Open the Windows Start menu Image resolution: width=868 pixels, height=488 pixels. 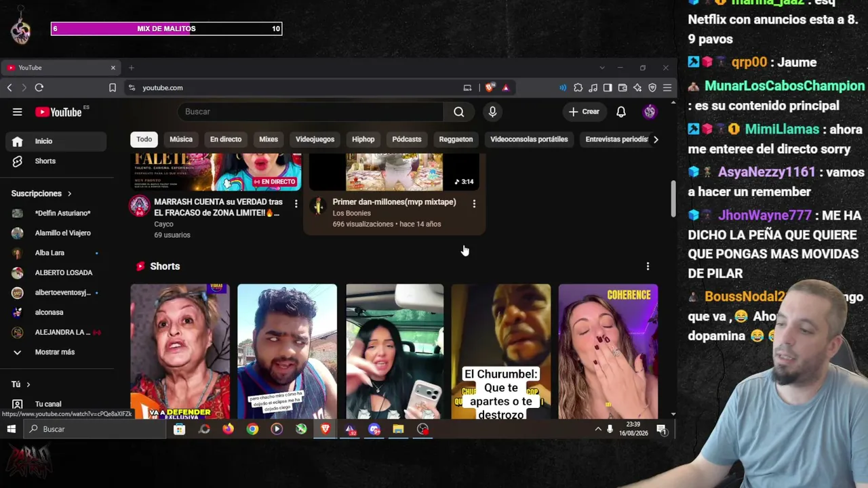click(x=12, y=429)
